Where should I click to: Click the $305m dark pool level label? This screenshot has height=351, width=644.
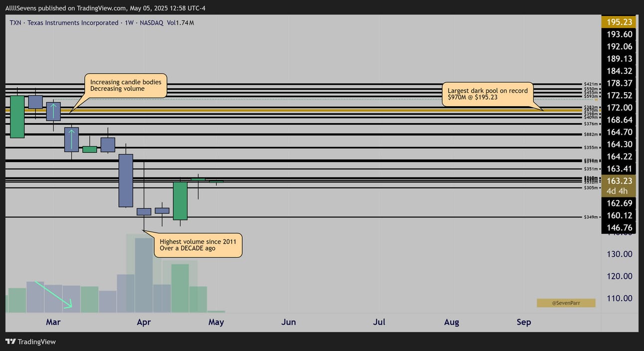coord(590,187)
